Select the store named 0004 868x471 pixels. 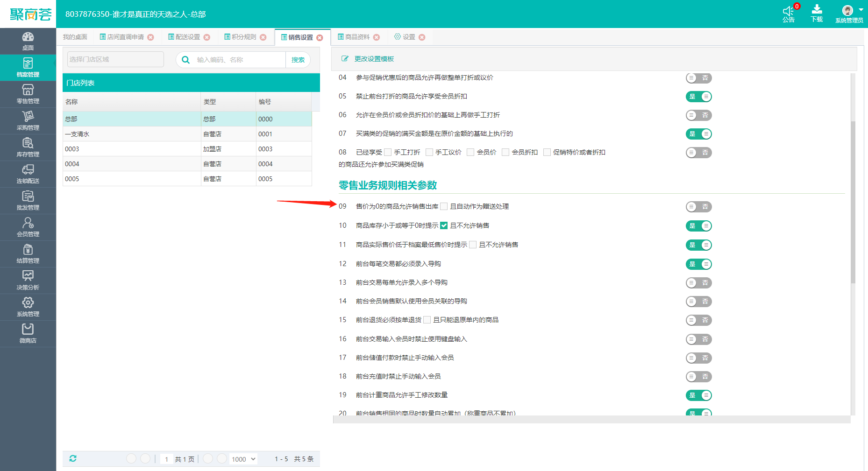point(187,164)
